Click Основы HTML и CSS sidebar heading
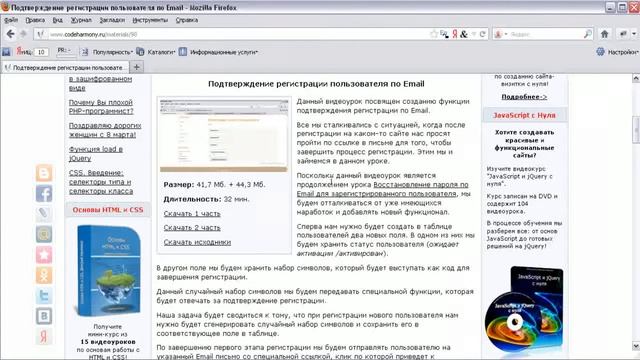This screenshot has width=640, height=360. [108, 210]
